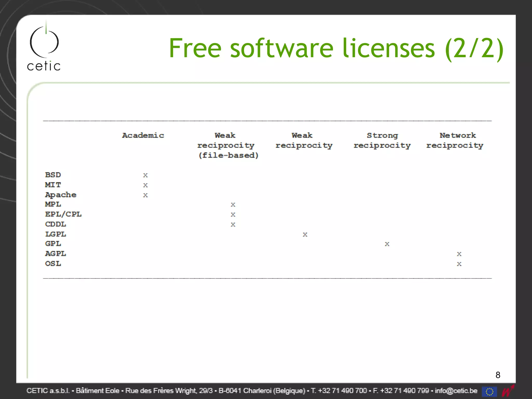Click the slide title Free software licenses
Image resolution: width=532 pixels, height=399 pixels.
pyautogui.click(x=336, y=49)
